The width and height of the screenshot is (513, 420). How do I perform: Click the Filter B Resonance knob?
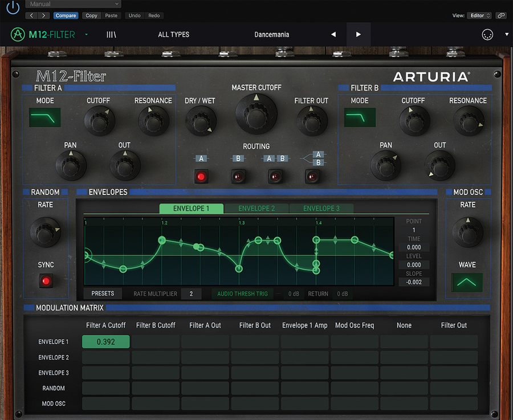(469, 121)
